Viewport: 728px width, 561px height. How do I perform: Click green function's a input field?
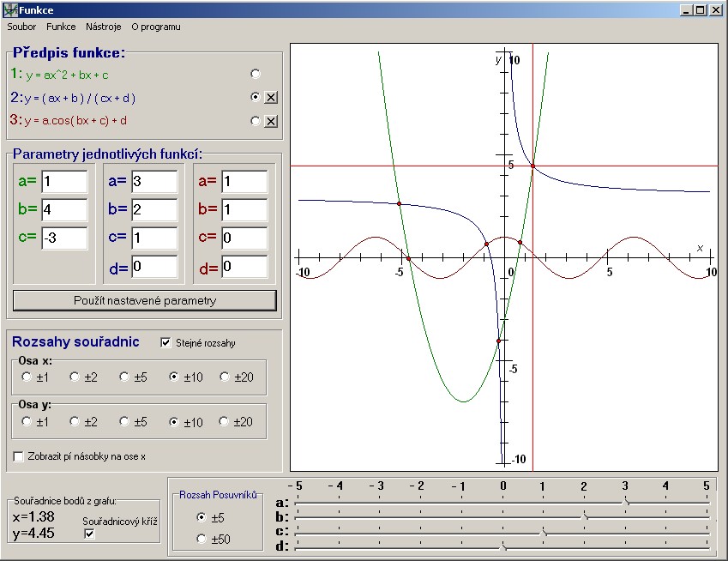click(64, 182)
